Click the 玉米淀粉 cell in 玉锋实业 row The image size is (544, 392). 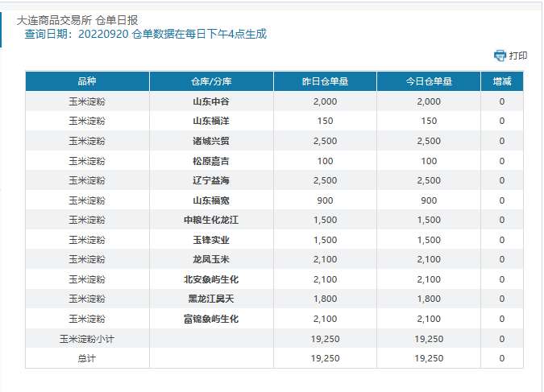(87, 240)
